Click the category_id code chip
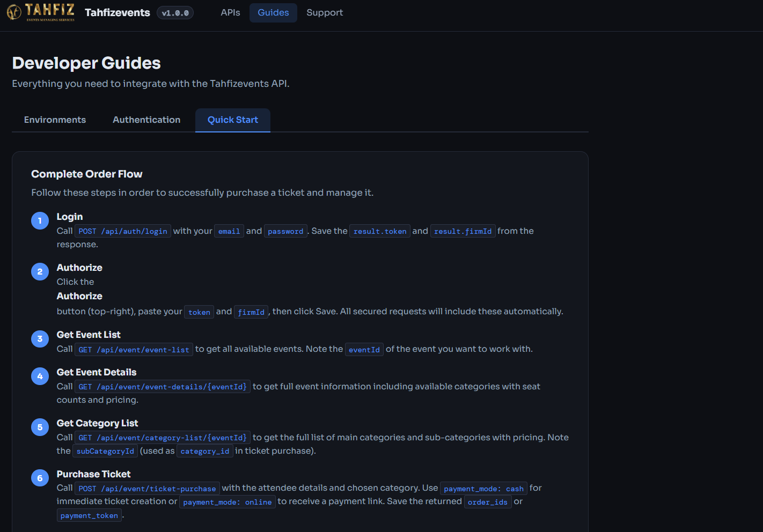 click(x=205, y=451)
